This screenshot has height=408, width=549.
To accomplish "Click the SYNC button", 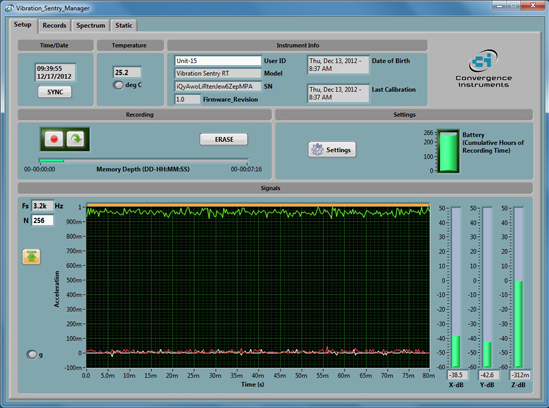I will point(55,92).
